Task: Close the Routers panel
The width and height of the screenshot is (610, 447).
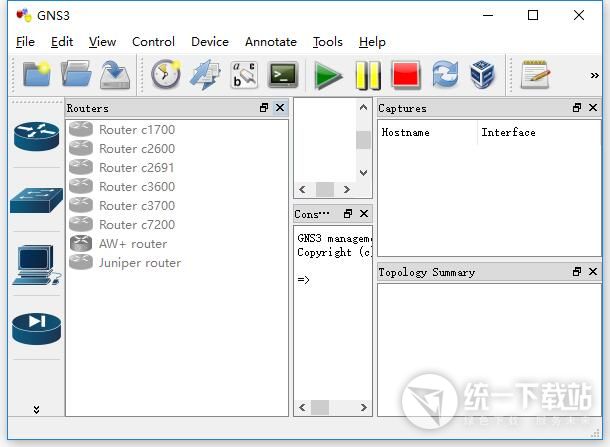Action: click(280, 108)
